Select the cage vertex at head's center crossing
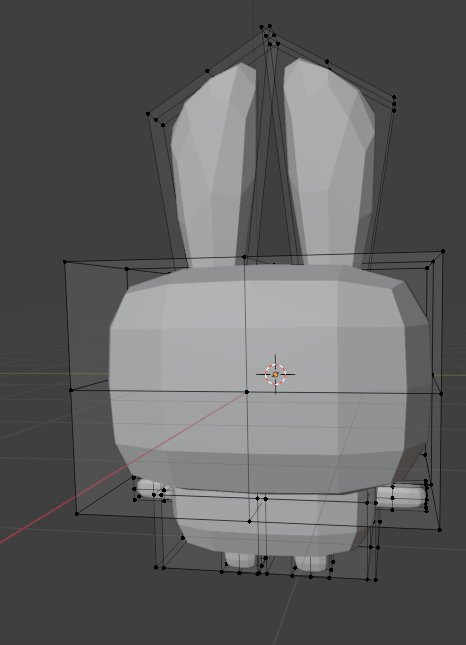 coord(247,392)
